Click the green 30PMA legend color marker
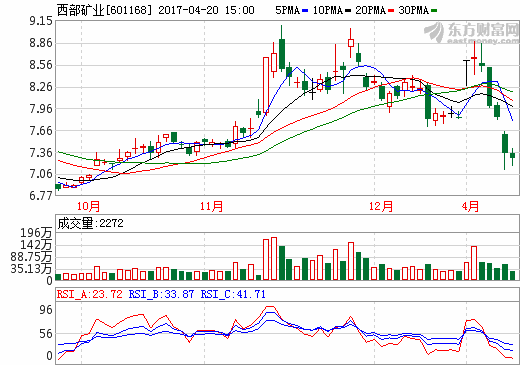 coord(434,11)
